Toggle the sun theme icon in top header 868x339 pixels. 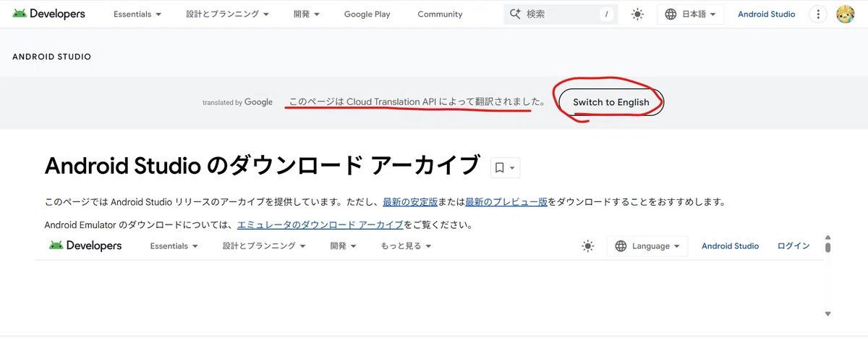tap(637, 14)
